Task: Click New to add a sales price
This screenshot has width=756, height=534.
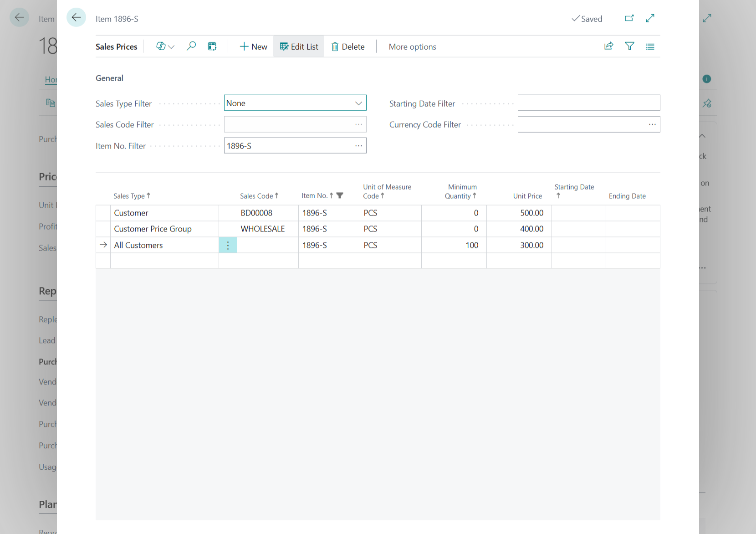Action: click(x=253, y=46)
